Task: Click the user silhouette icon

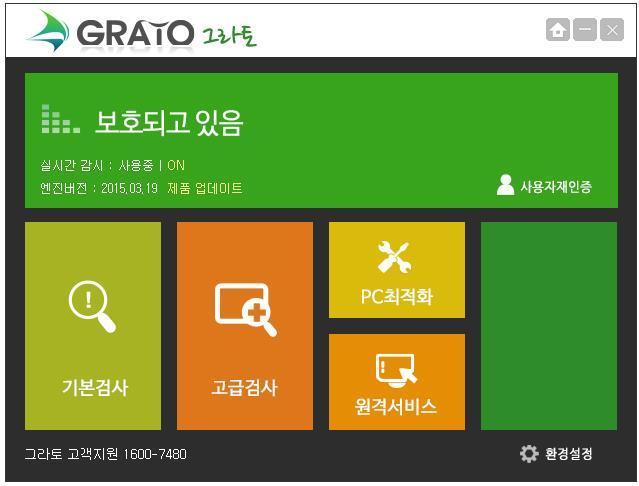Action: 505,185
